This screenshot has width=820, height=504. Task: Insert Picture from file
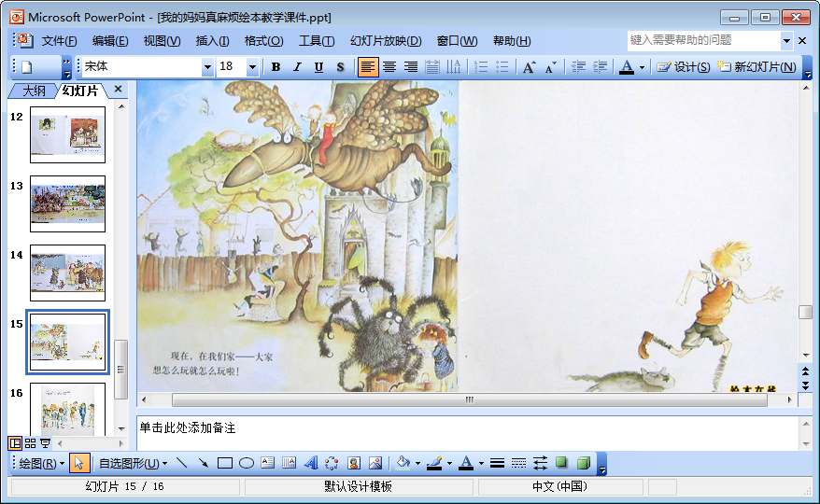tap(375, 463)
